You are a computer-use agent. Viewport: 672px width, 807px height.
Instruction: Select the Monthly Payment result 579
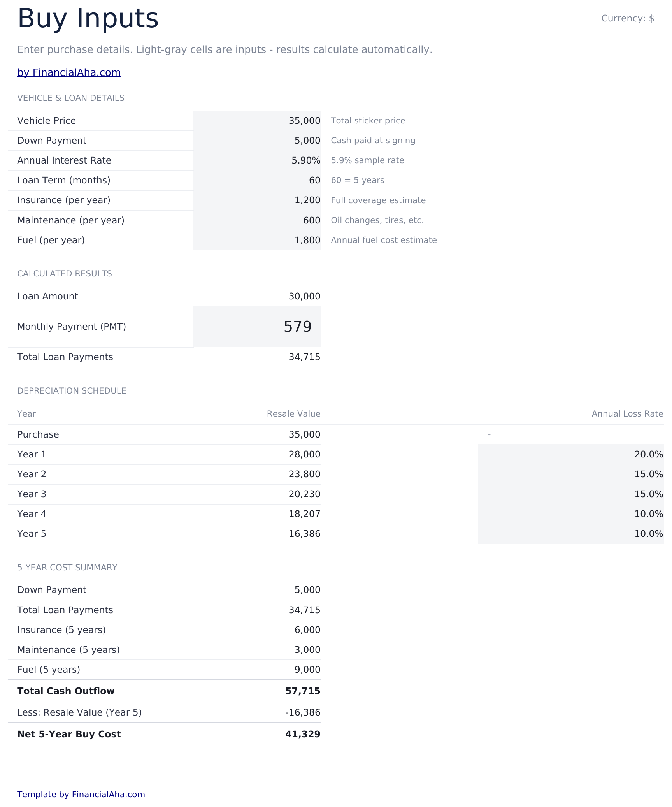coord(257,327)
